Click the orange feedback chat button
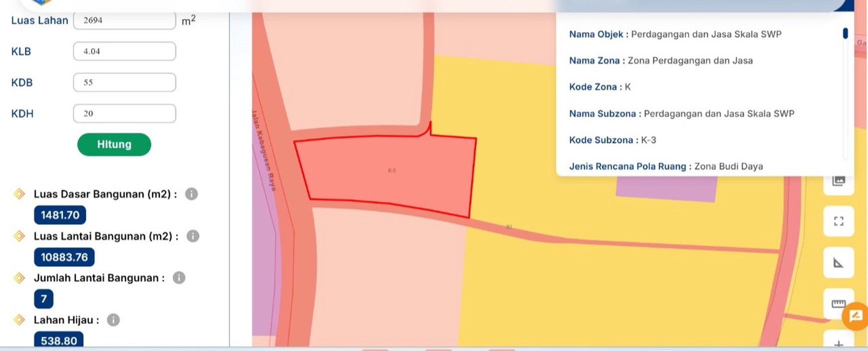The width and height of the screenshot is (868, 351). tap(856, 316)
